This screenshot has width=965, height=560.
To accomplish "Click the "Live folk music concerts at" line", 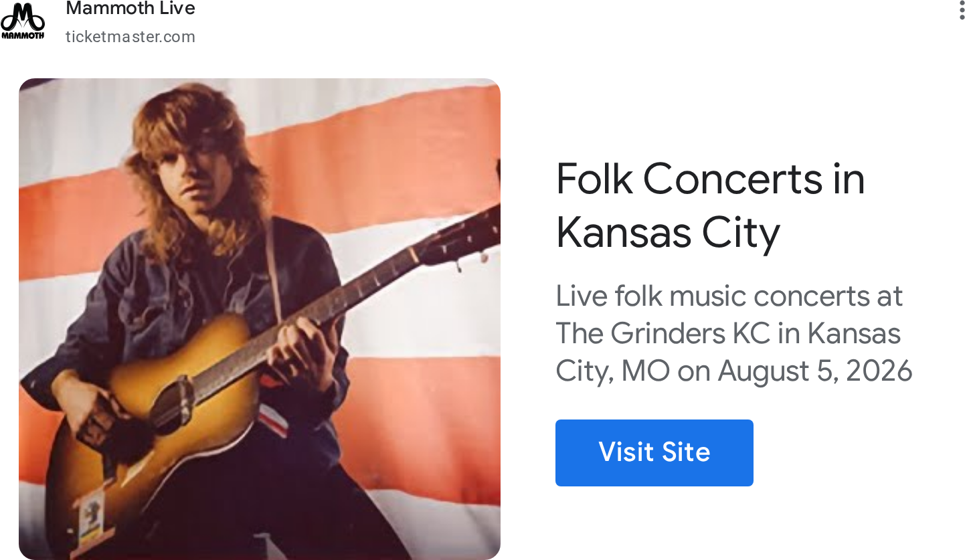I will click(729, 296).
